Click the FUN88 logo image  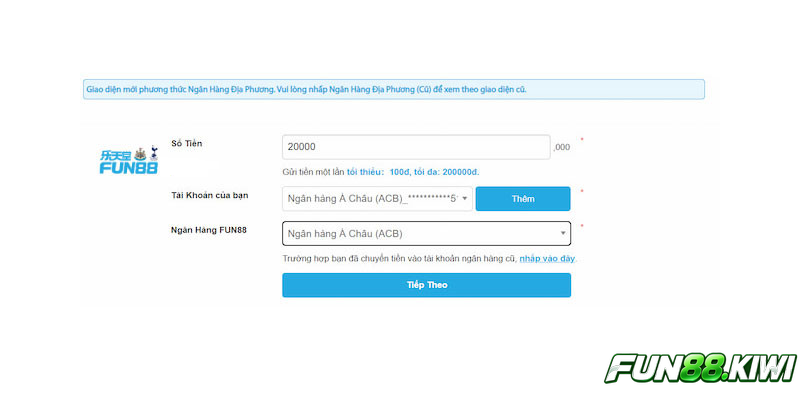point(129,160)
